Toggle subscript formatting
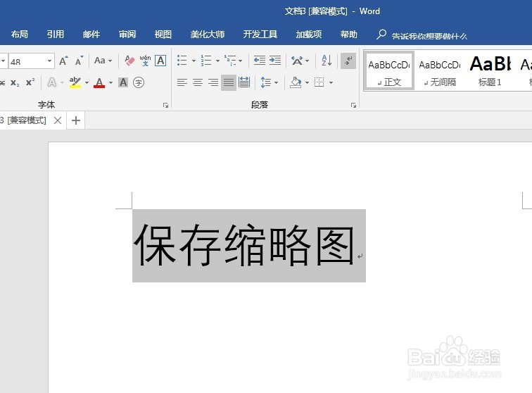 click(15, 82)
